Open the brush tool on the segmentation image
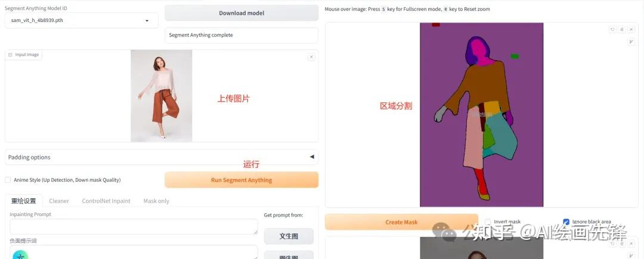Viewport: 644px width, 259px height. coord(631,42)
